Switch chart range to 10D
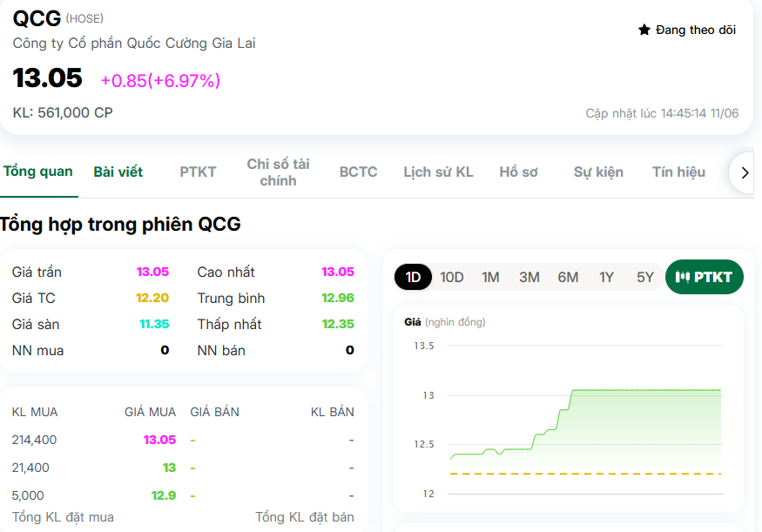Viewport: 762px width, 532px height. coord(451,278)
